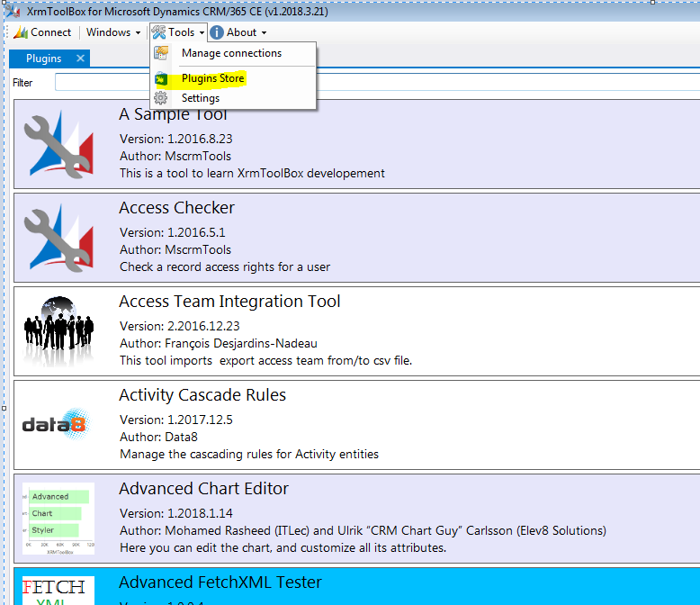700x605 pixels.
Task: Click Author: François Desjardins-Nadeau text
Action: coord(219,344)
